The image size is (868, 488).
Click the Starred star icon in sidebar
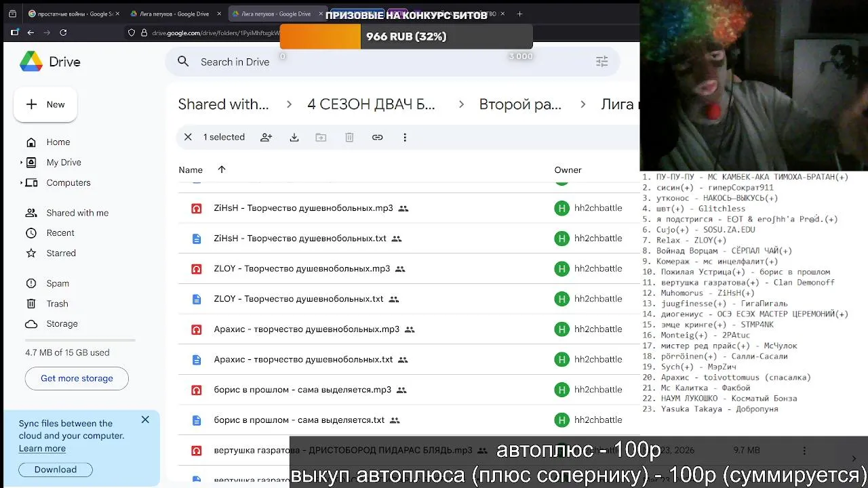click(31, 253)
